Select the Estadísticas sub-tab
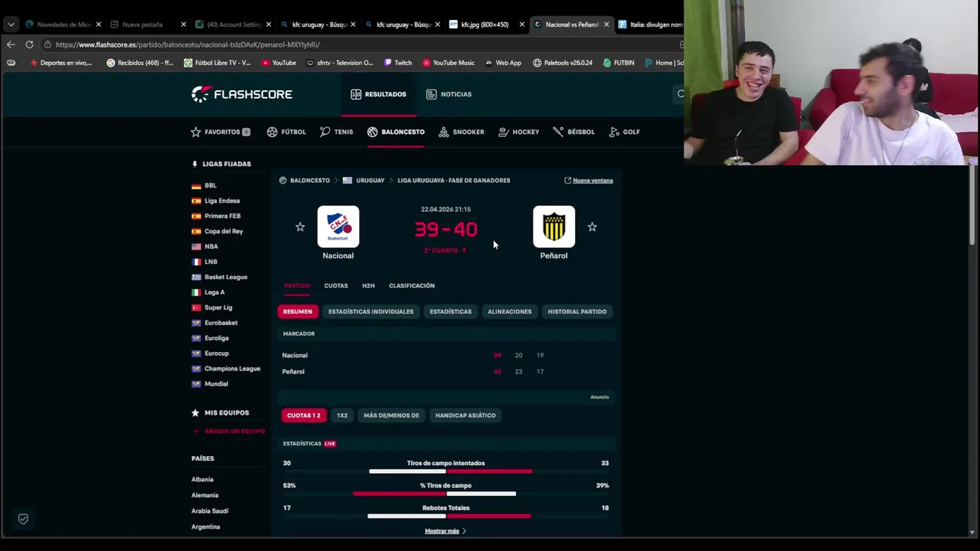 450,311
